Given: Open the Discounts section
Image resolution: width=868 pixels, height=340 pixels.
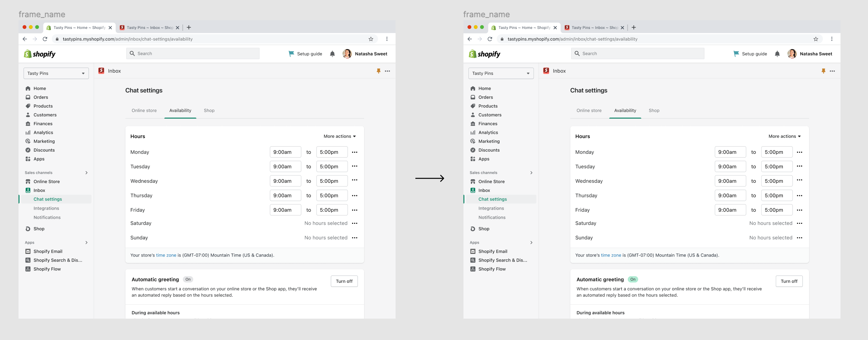Looking at the screenshot, I should pos(44,150).
